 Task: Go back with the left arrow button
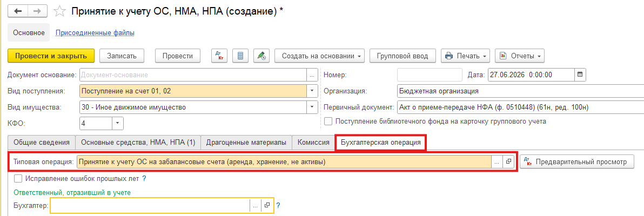[18, 11]
